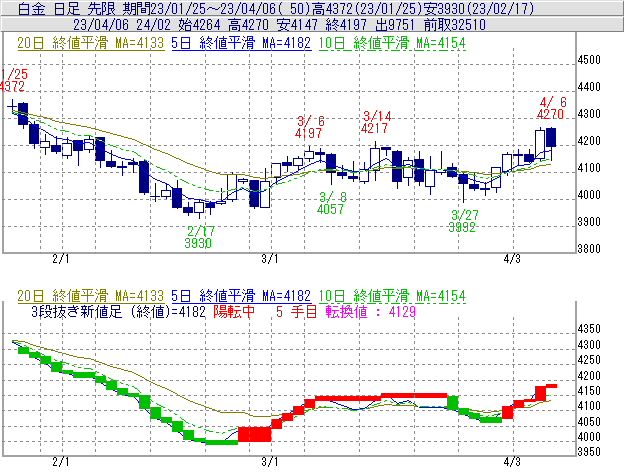Click the 3/1 date label under upper chart
This screenshot has height=475, width=624.
pos(269,259)
